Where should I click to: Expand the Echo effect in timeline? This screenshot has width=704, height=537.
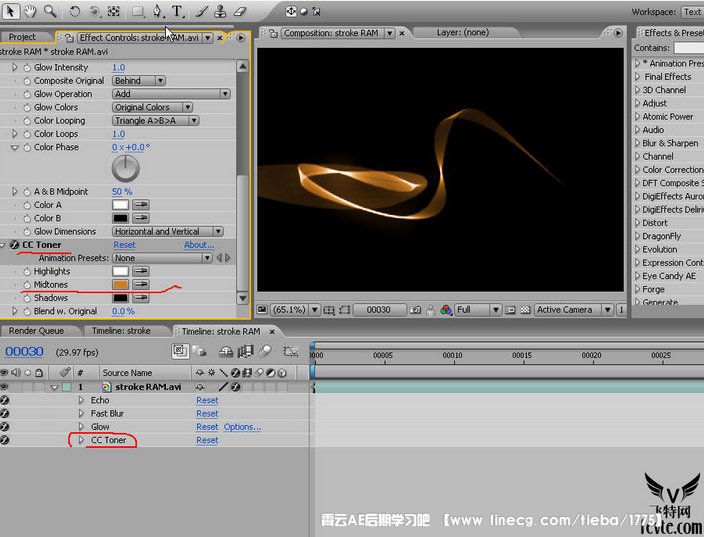[81, 400]
